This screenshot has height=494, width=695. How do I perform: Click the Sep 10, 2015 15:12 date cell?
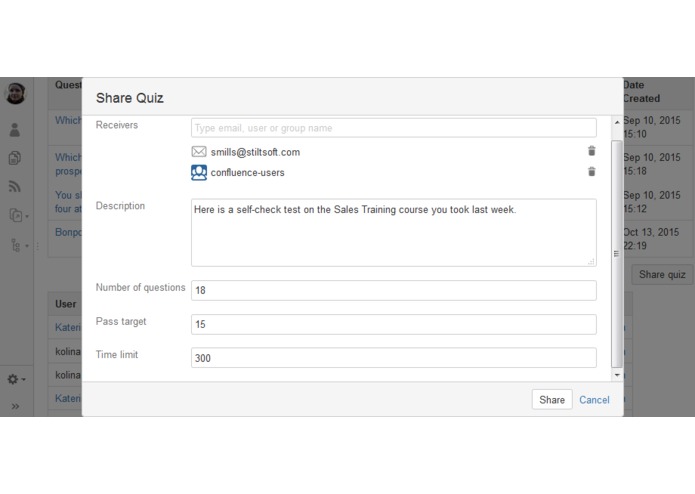pos(652,202)
